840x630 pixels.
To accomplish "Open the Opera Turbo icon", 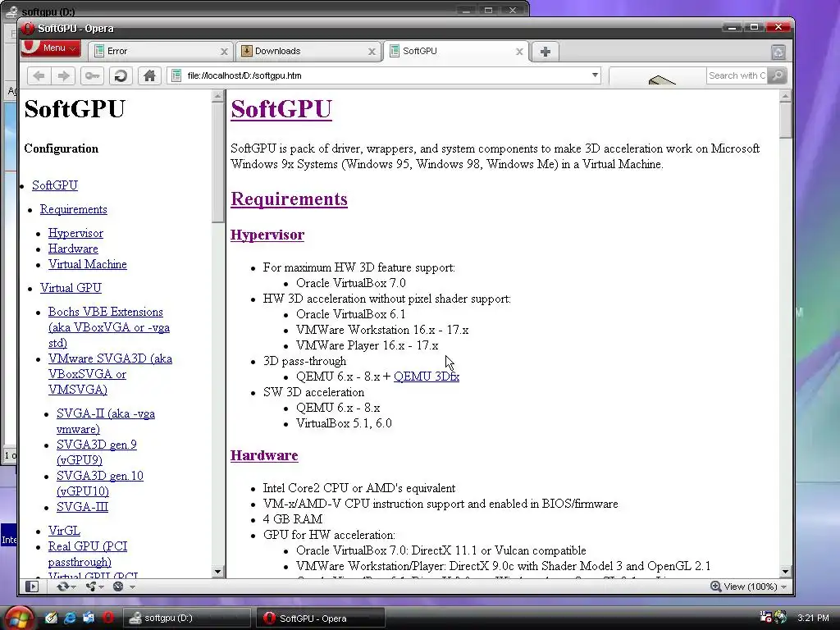I will (x=118, y=587).
